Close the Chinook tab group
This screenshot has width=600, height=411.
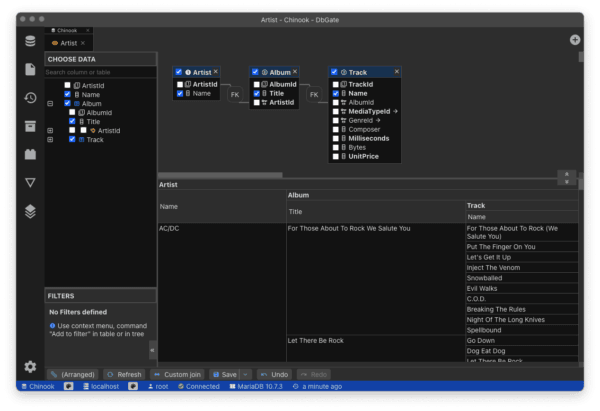88,30
